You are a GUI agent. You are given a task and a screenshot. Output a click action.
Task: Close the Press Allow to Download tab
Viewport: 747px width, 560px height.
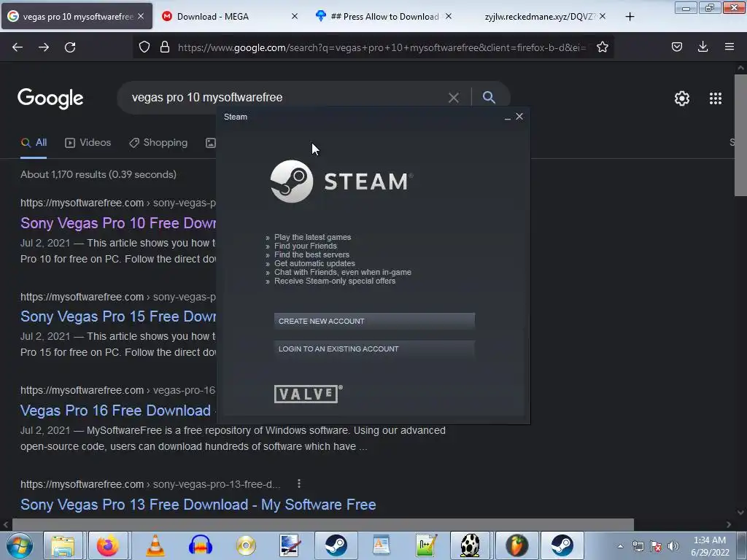point(449,16)
